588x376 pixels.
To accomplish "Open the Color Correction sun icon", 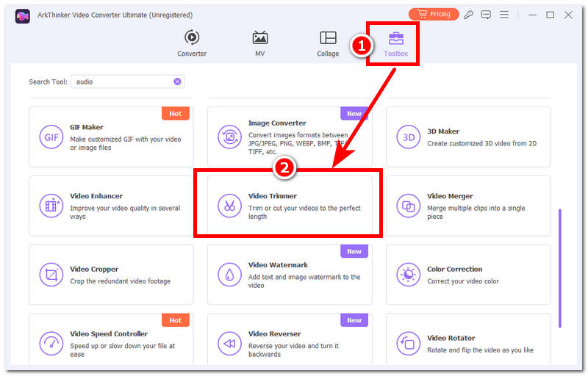I will 409,275.
